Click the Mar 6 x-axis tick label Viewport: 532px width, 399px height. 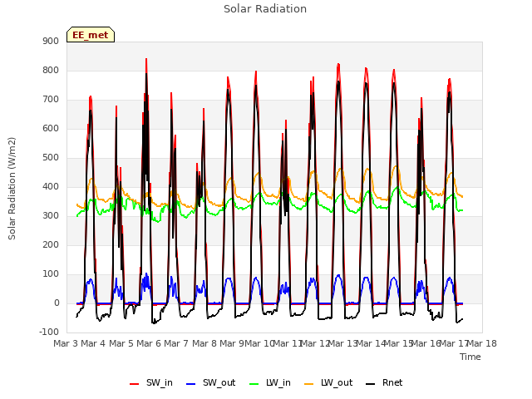pos(149,343)
